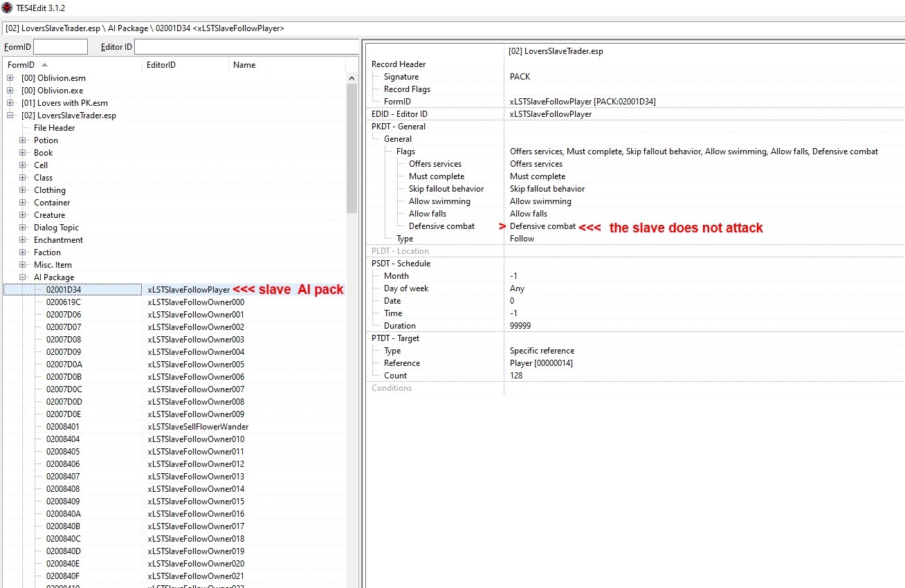The width and height of the screenshot is (905, 588).
Task: Expand the [01] Lovers with PK.esm node
Action: point(10,103)
